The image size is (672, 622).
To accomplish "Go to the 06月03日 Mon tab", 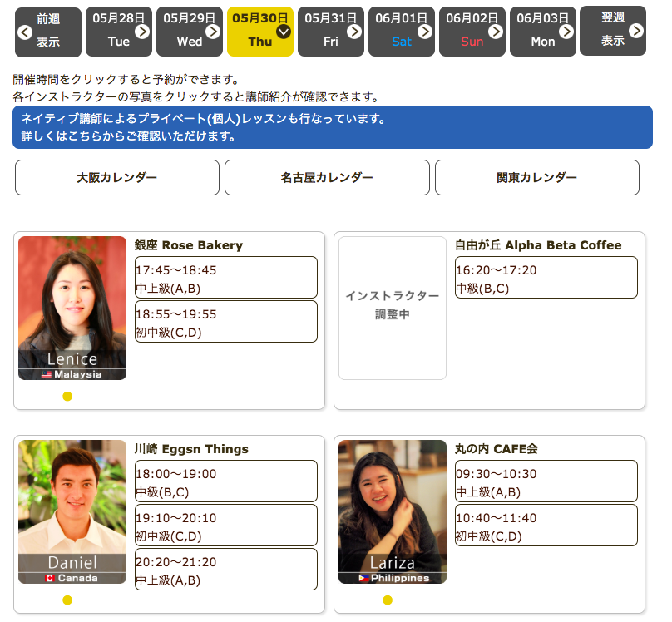I will (542, 32).
